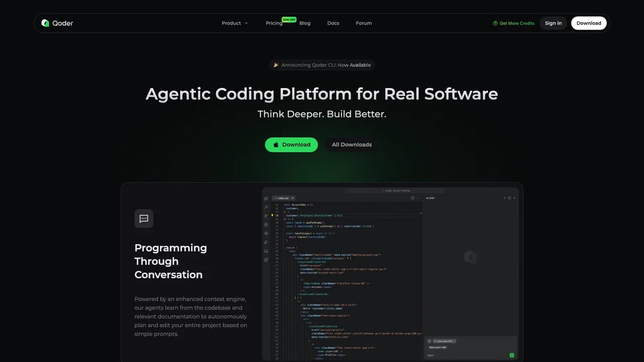Viewport: 644px width, 362px height.
Task: Go to the Blog page
Action: (305, 23)
